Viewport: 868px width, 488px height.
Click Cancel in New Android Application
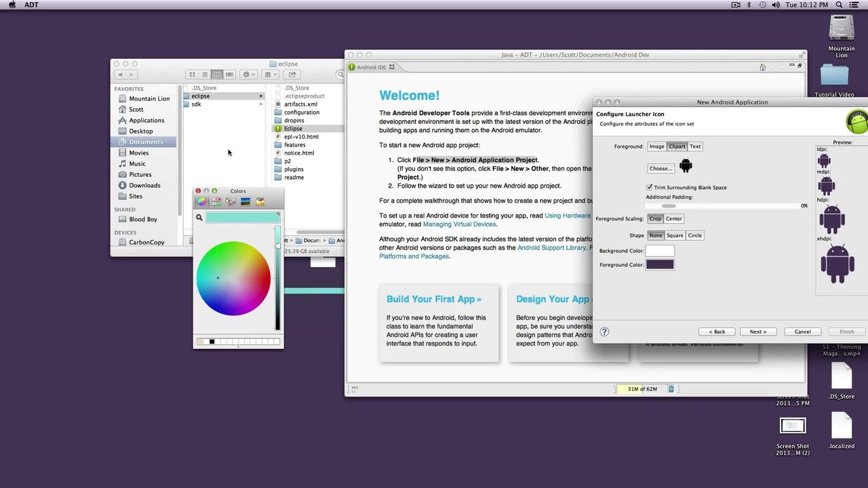coord(802,332)
